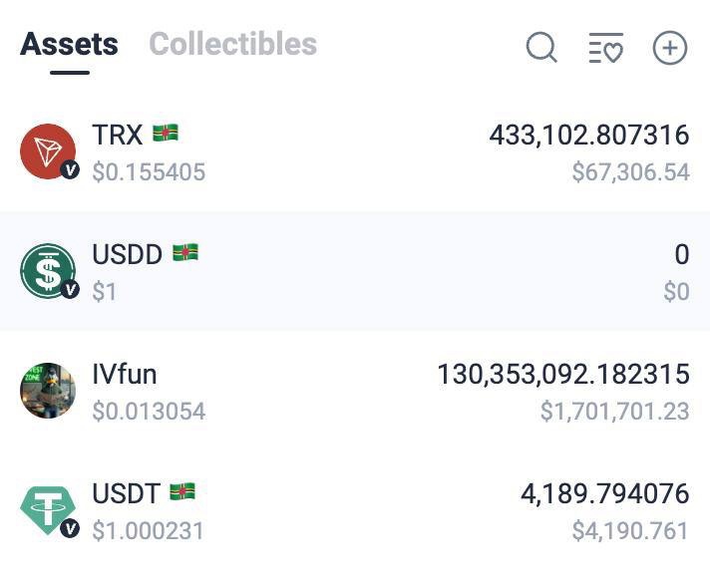
Task: Switch to the Assets tab
Action: tap(69, 44)
